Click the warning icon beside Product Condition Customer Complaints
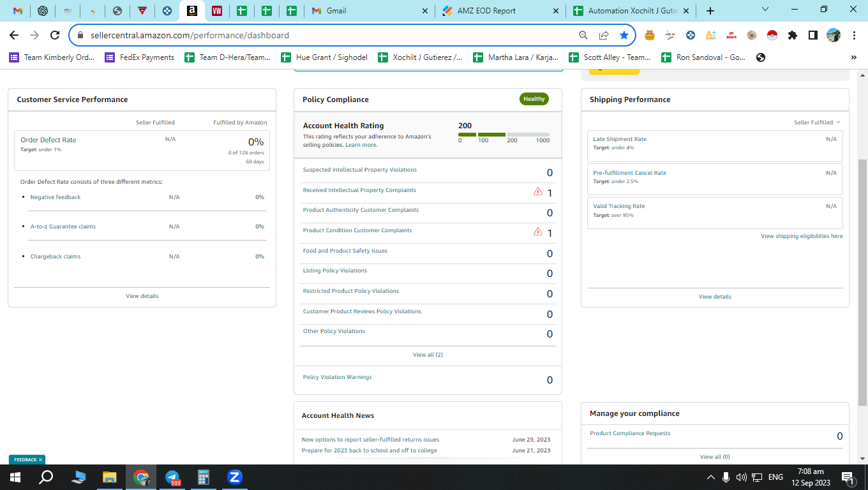Viewport: 868px width, 490px height. pos(538,232)
